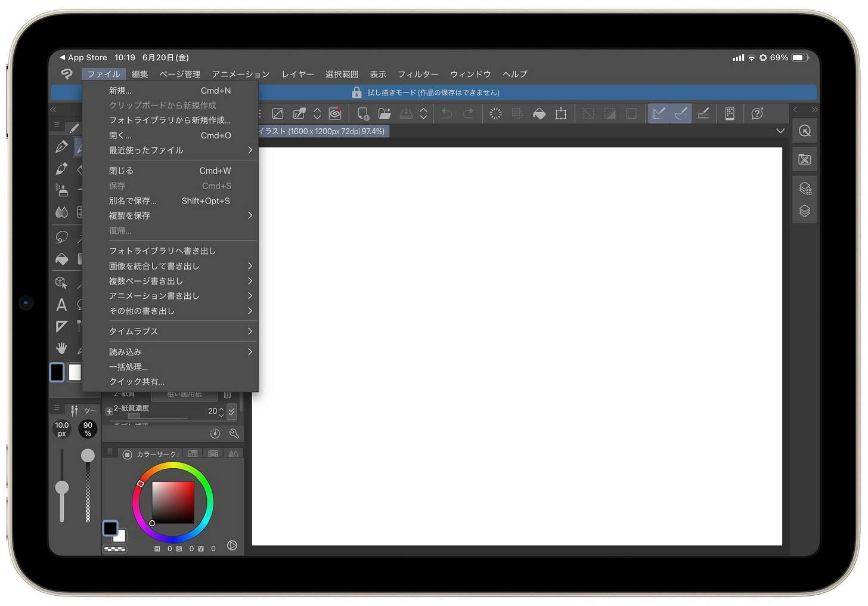The width and height of the screenshot is (868, 606).
Task: Toggle the double-check button beside 2-紙質濃度
Action: (232, 411)
